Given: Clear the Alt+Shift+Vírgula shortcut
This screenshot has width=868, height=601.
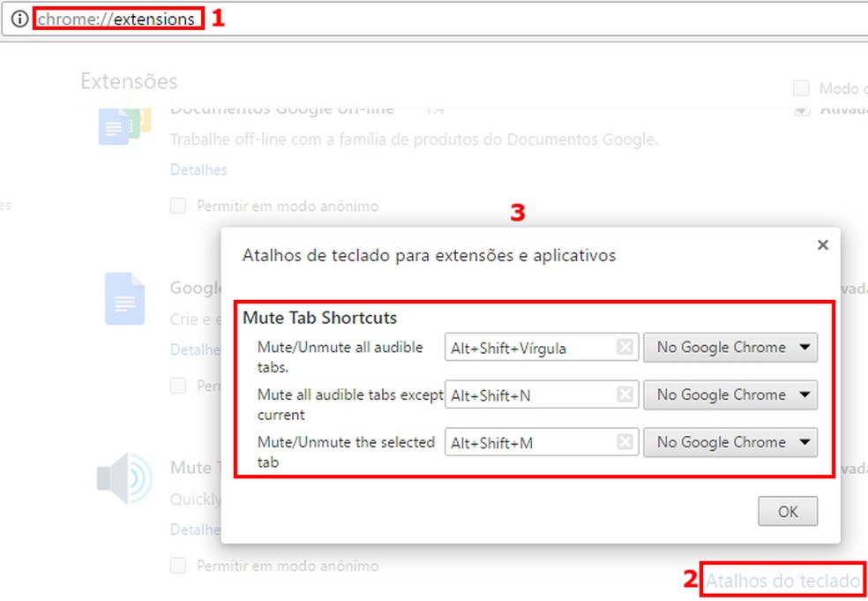Looking at the screenshot, I should point(626,347).
